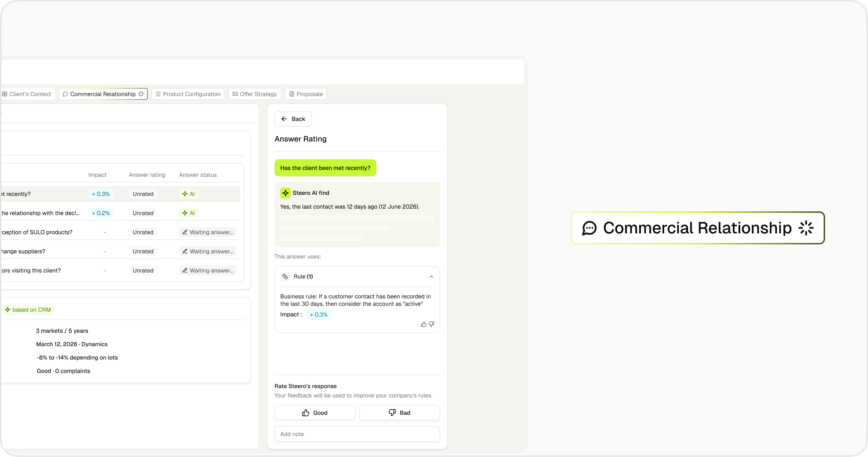
Task: Click Unrated in the met recently row
Action: 143,194
